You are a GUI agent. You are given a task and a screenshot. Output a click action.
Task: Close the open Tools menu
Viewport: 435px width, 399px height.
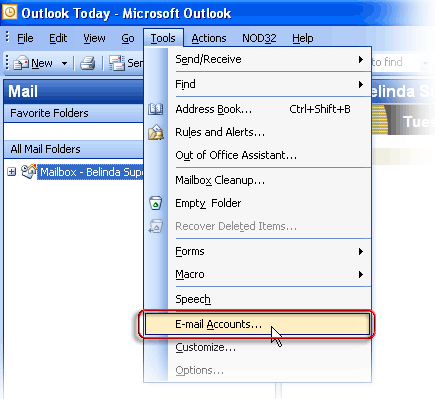(x=163, y=38)
